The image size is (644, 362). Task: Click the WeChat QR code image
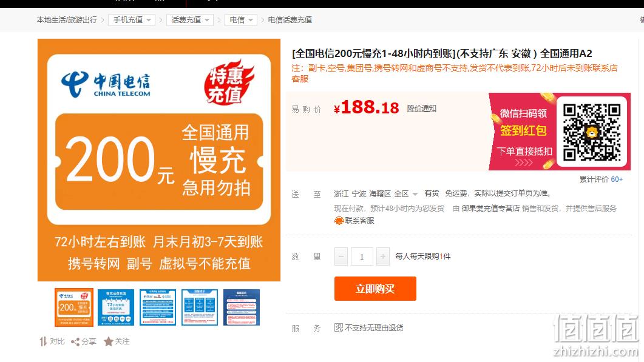pyautogui.click(x=592, y=132)
